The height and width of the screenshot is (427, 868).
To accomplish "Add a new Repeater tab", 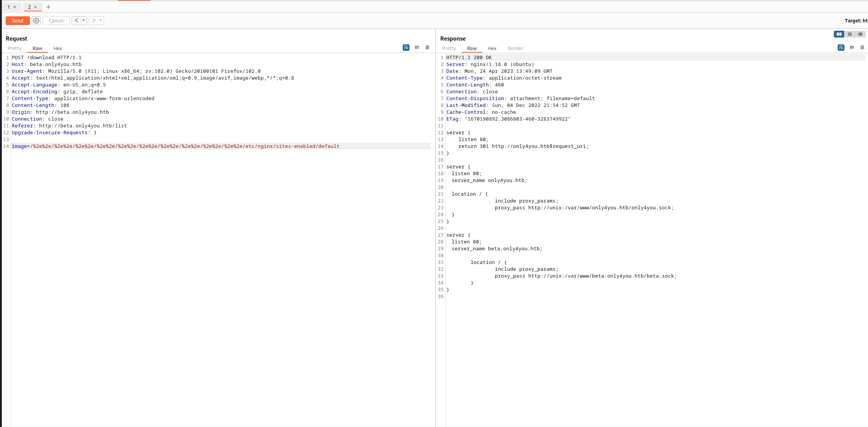I will click(48, 7).
